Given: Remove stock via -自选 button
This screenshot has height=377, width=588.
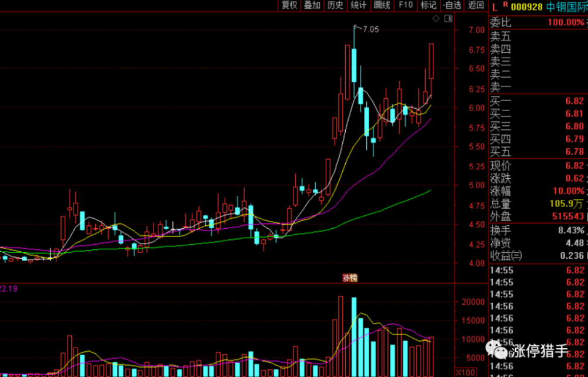Looking at the screenshot, I should pos(452,5).
